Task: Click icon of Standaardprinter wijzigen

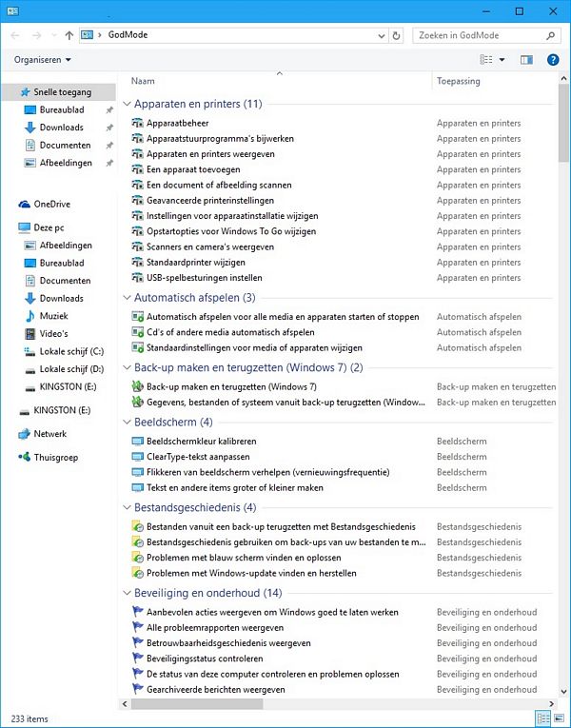Action: coord(137,263)
